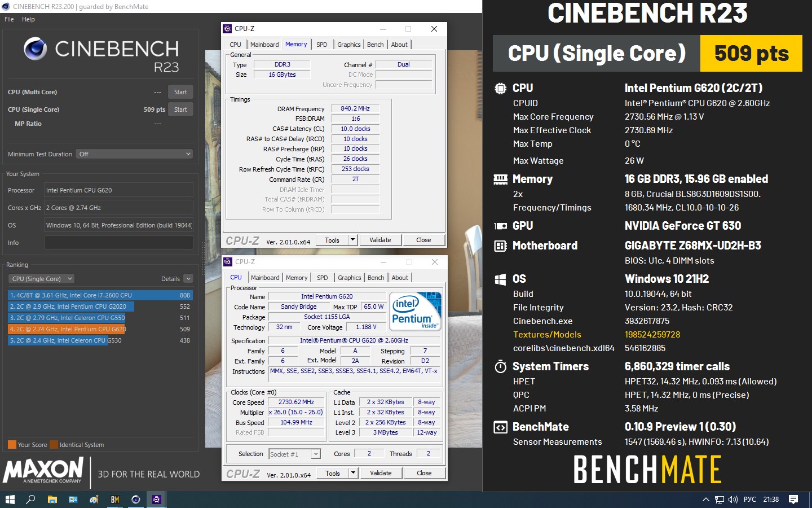Viewport: 812px width, 508px height.
Task: Open ranking CPU (Single Core) dropdown
Action: 41,279
